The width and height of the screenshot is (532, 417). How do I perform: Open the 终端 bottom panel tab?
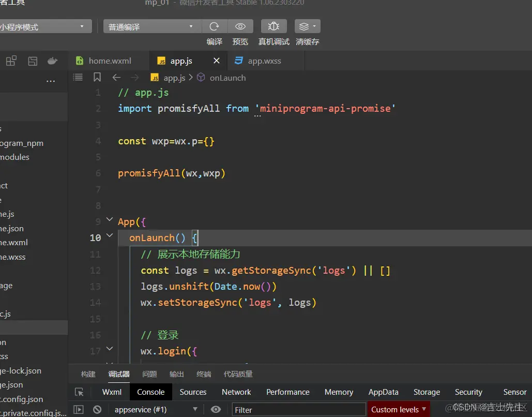click(204, 374)
